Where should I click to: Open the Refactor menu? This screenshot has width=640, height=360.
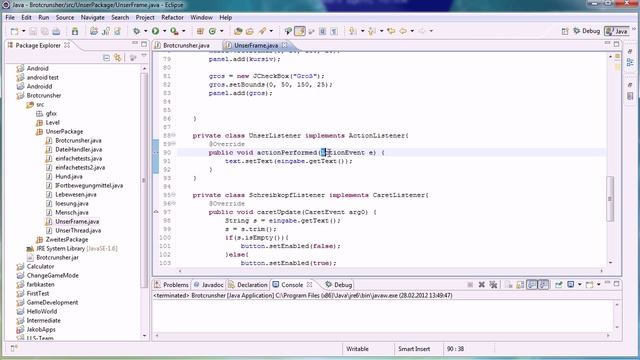coord(172,18)
